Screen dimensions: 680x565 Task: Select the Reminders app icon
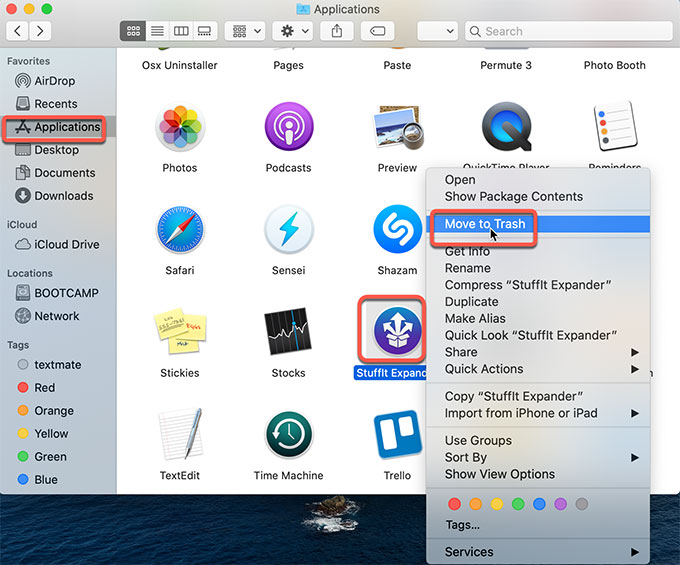(x=615, y=126)
